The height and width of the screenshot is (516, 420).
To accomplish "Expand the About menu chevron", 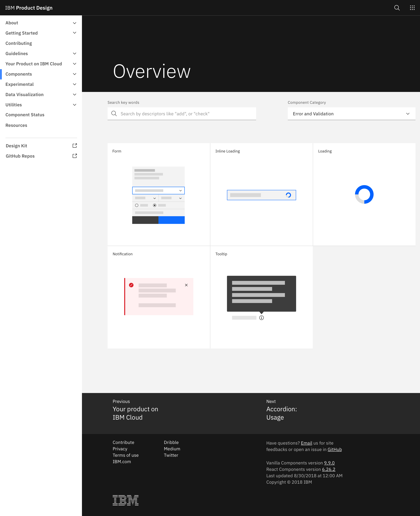I will click(75, 23).
